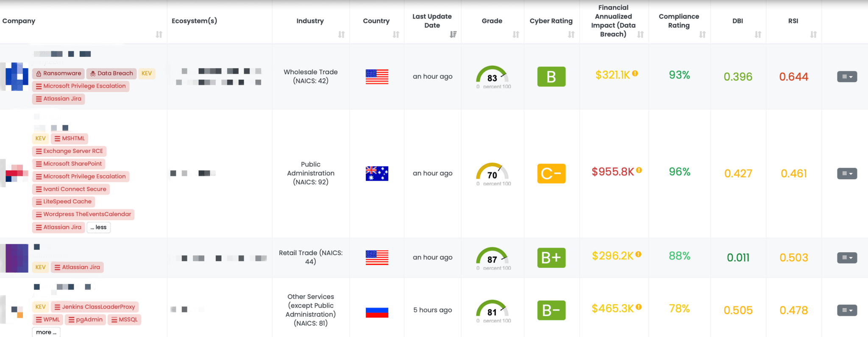868x337 pixels.
Task: Click the Ransomware tag
Action: (x=58, y=73)
